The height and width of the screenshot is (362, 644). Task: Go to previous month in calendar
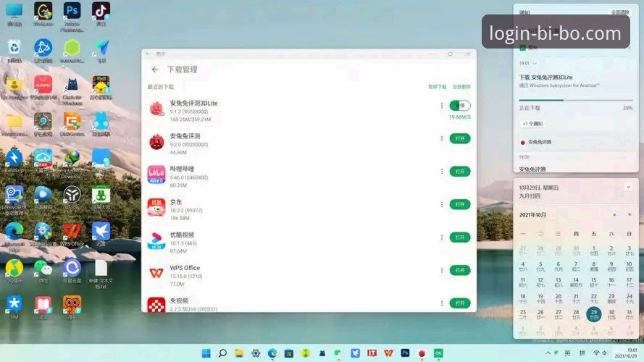pyautogui.click(x=614, y=215)
